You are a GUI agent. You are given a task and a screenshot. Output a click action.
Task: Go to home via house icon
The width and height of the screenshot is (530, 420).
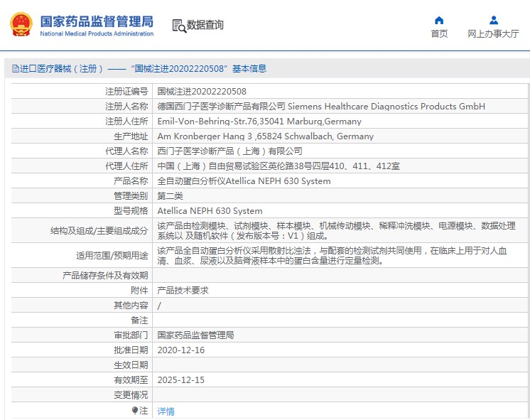pos(439,21)
